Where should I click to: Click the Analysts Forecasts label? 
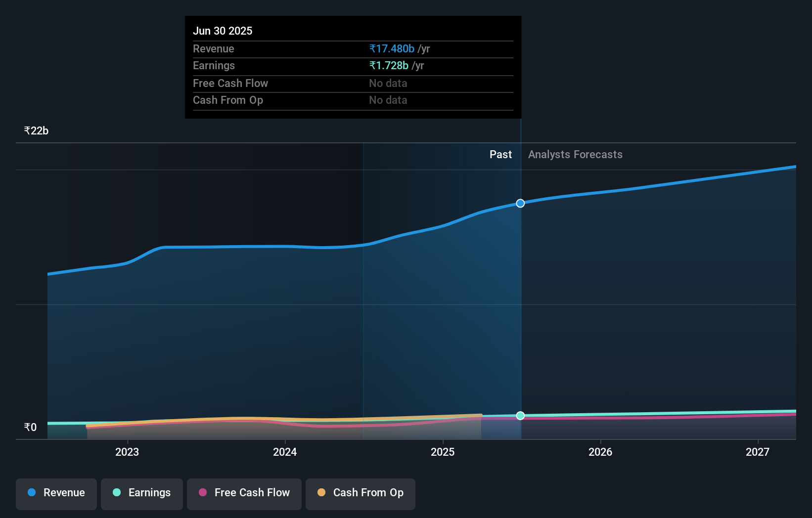coord(575,154)
